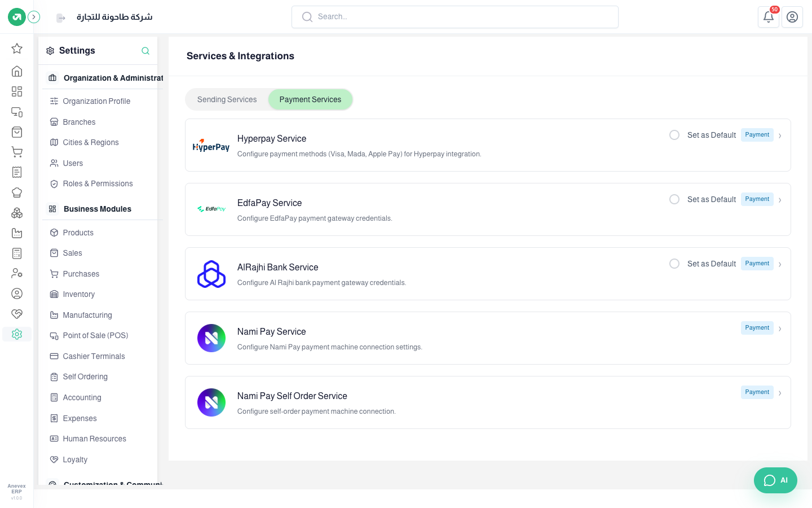The image size is (812, 508).
Task: Expand the EdfaPay Service chevron
Action: point(780,200)
